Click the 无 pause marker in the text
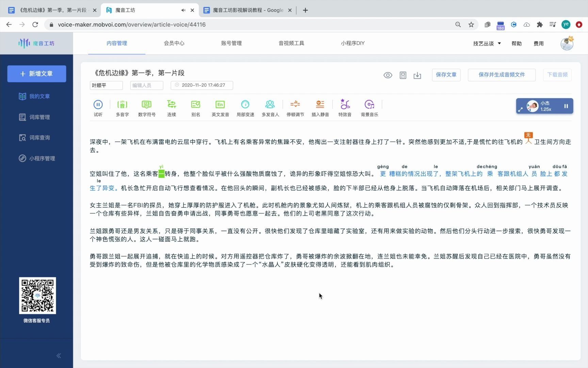The image size is (588, 368). [528, 138]
